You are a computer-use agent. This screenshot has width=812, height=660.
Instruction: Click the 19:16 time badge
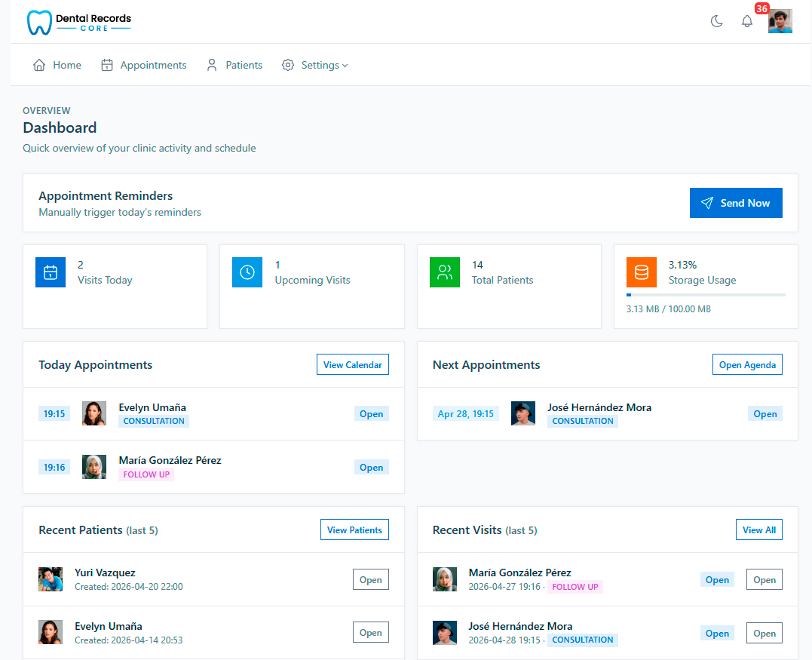(54, 468)
